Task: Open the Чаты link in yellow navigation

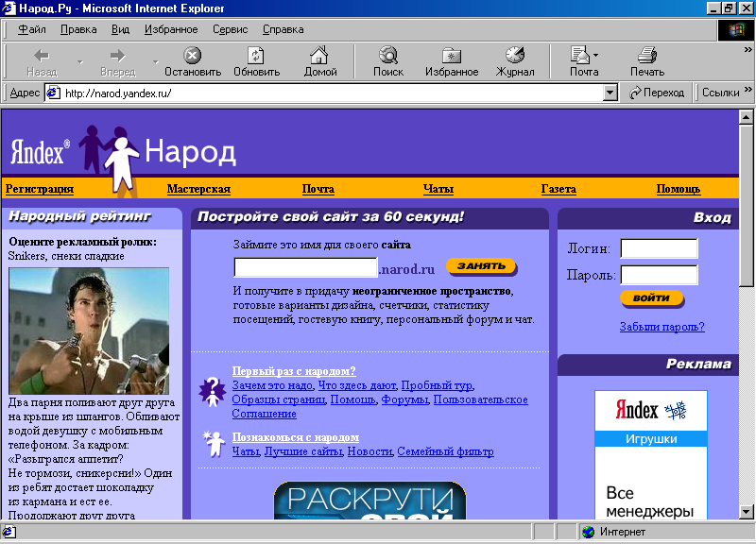Action: 438,189
